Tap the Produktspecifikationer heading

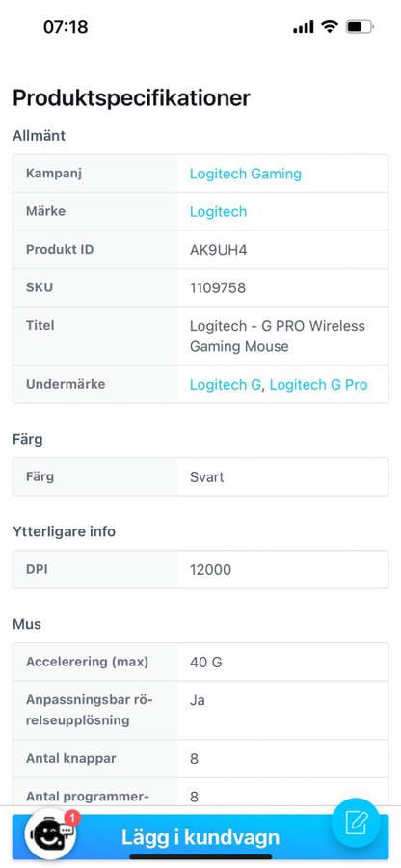(x=132, y=98)
